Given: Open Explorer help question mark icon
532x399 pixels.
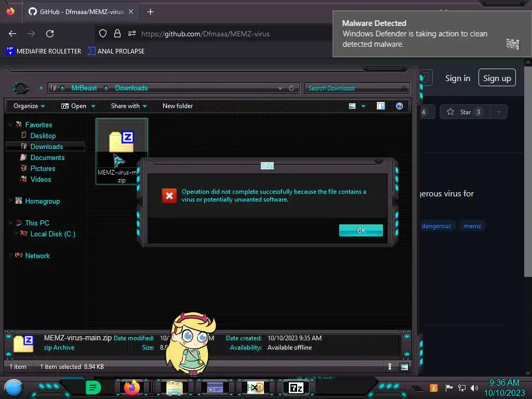Looking at the screenshot, I should coord(400,106).
